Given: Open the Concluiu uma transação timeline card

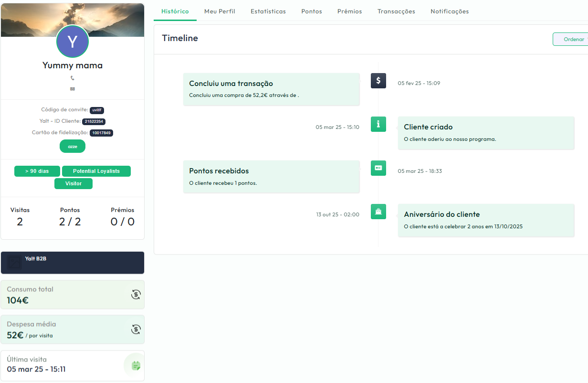Looking at the screenshot, I should pos(271,89).
